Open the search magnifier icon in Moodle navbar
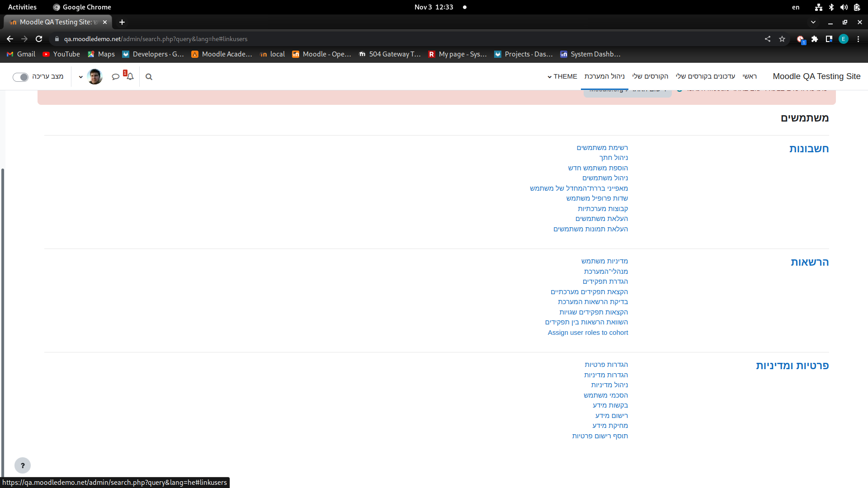868x488 pixels. 149,77
